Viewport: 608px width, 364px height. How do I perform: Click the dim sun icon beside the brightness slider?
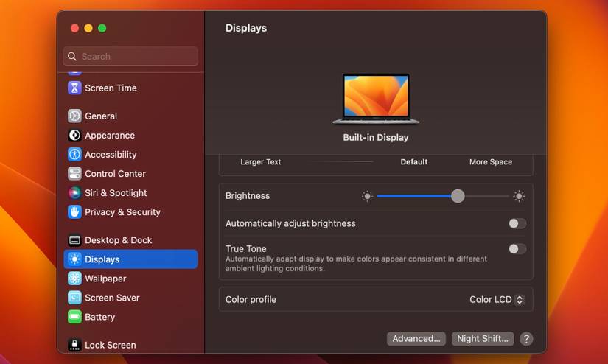(x=367, y=196)
